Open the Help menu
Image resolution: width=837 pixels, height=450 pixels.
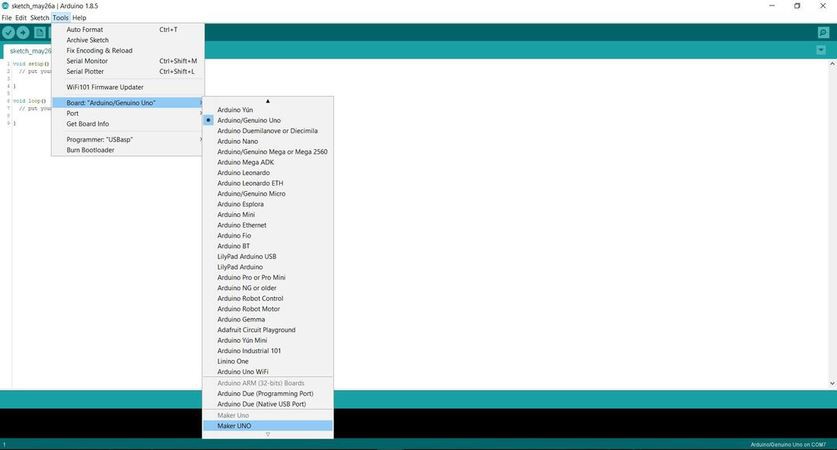pyautogui.click(x=79, y=18)
